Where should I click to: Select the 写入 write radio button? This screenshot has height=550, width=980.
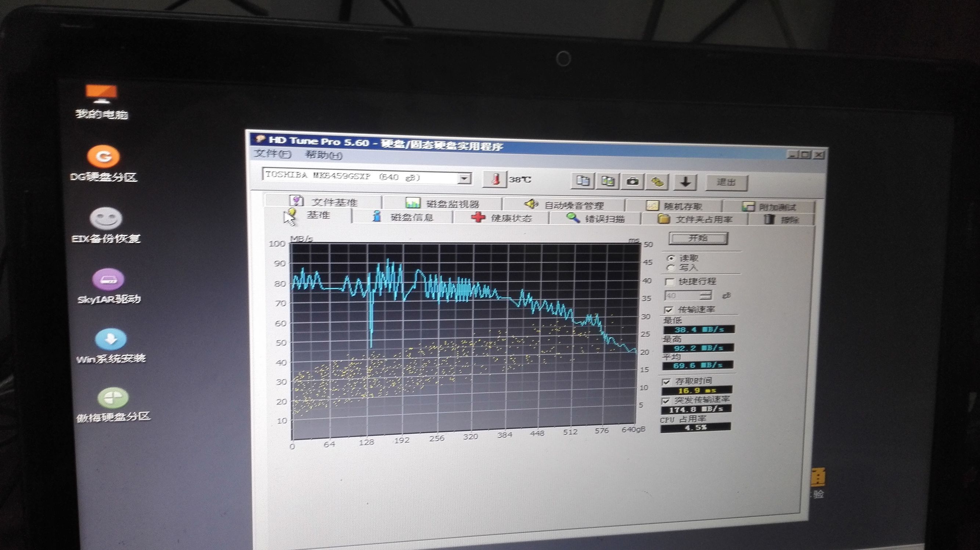(x=671, y=268)
